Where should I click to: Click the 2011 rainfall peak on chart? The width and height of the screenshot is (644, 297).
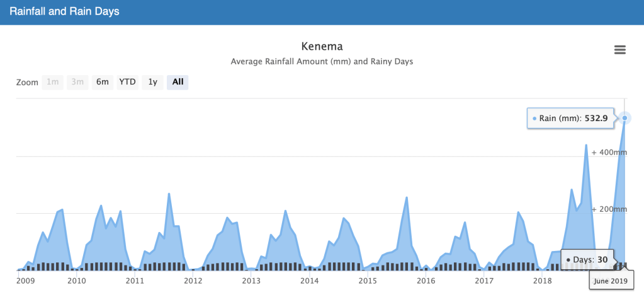(169, 194)
